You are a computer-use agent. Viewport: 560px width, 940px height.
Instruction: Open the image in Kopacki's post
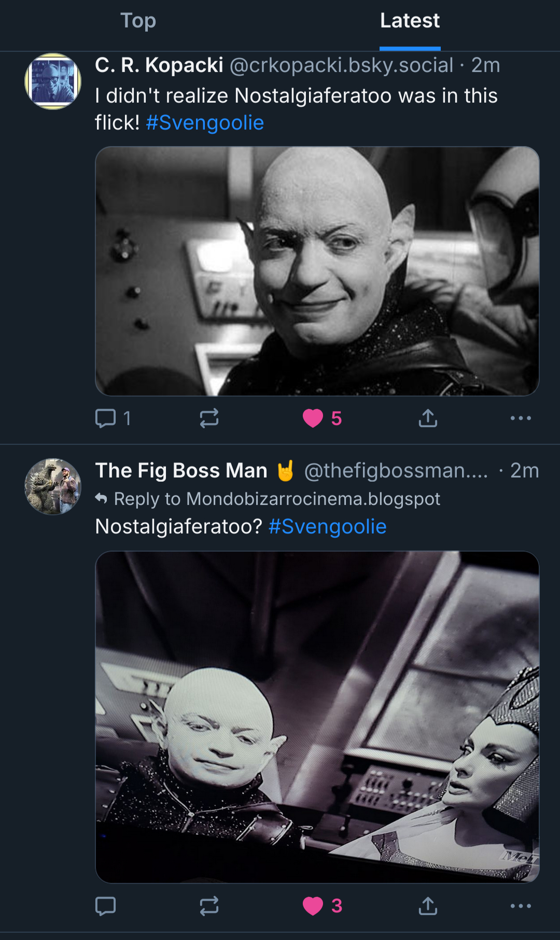[x=317, y=271]
